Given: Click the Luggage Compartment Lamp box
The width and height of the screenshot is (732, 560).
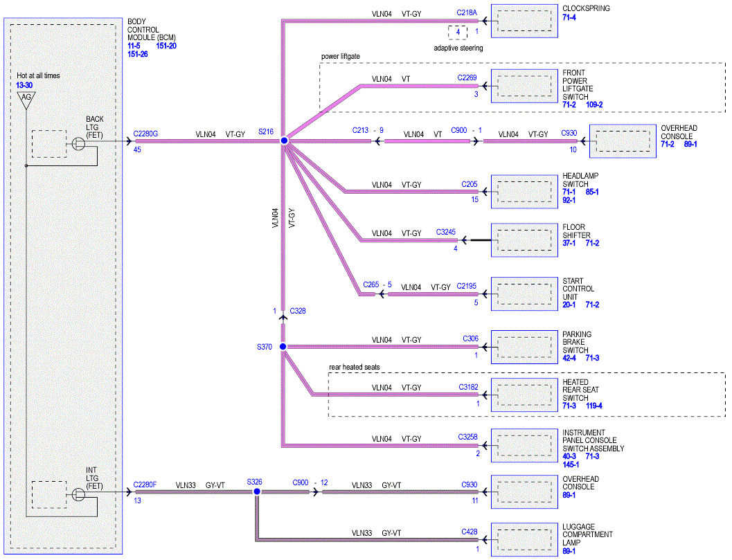Looking at the screenshot, I should (x=524, y=539).
